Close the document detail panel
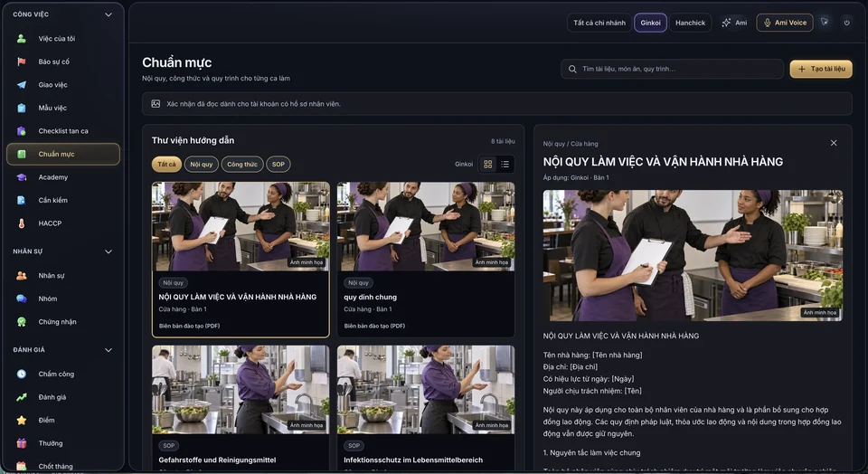This screenshot has height=474, width=868. (834, 143)
